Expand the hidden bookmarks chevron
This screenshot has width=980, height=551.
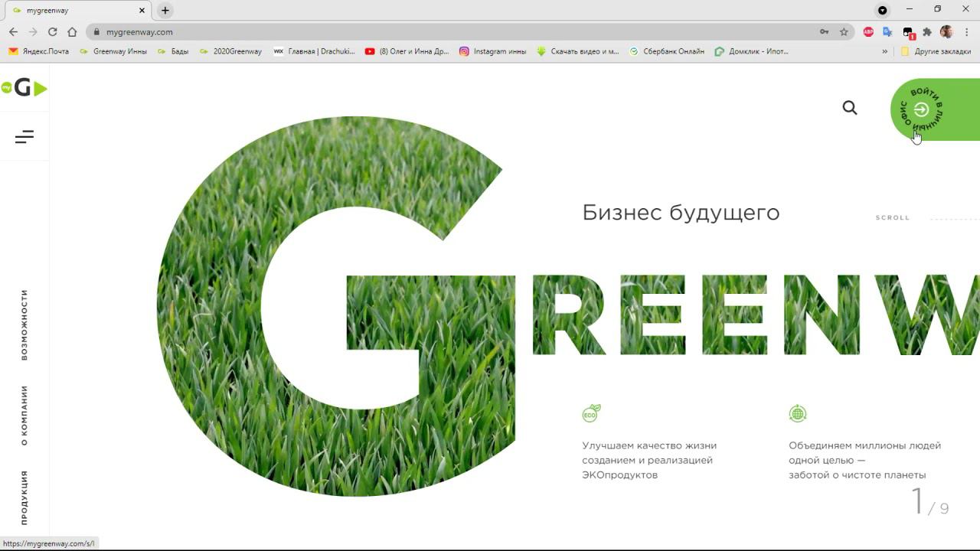885,51
